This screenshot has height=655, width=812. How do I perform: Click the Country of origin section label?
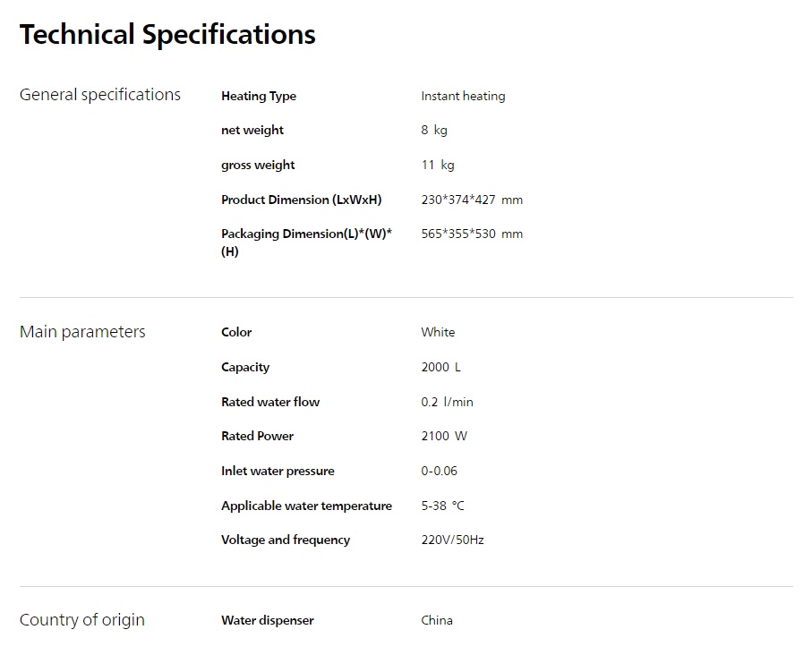coord(82,620)
